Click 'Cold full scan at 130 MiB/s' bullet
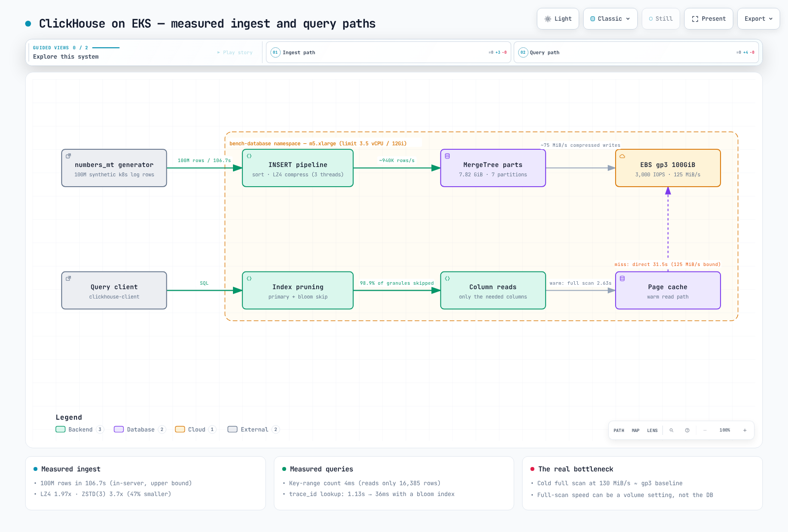 (x=610, y=483)
